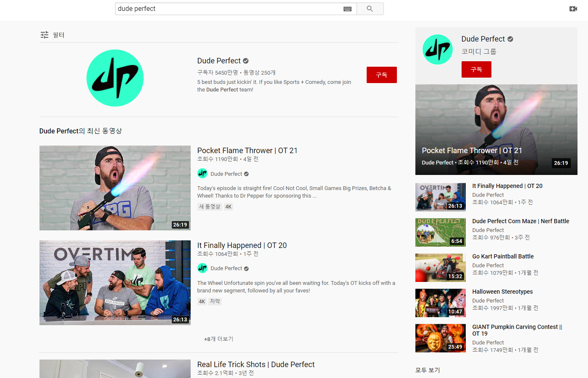Click 4K badge under It Finally Happened
This screenshot has width=588, height=378.
(x=202, y=302)
